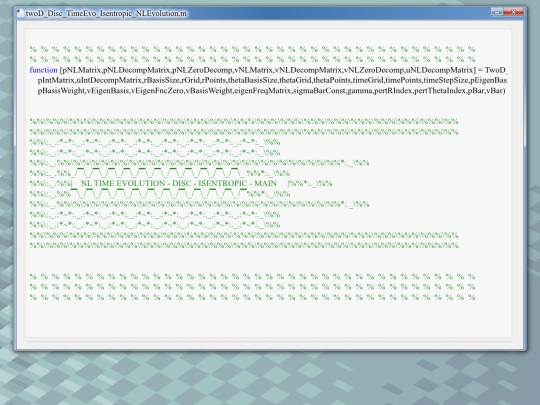Click 'vNLDecompMatrix' output argument
Screen dimensions: 540x405
[x=309, y=70]
